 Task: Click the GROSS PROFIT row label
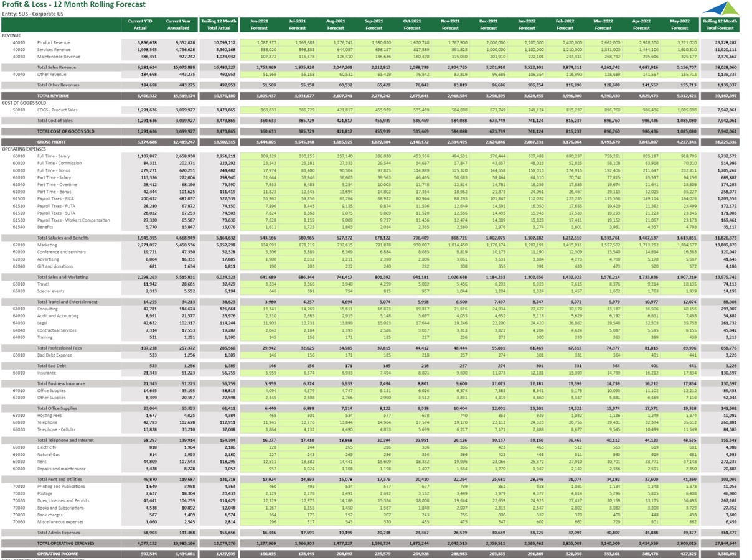pyautogui.click(x=49, y=142)
